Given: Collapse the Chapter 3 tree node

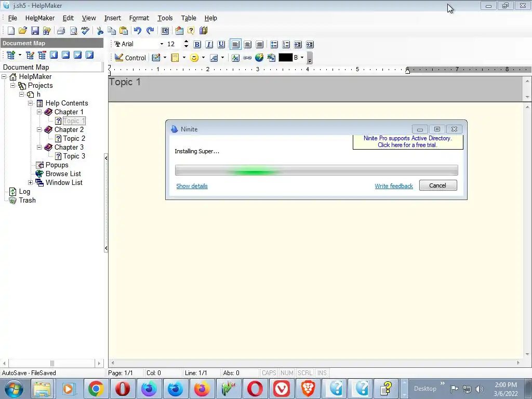Looking at the screenshot, I should coord(39,147).
